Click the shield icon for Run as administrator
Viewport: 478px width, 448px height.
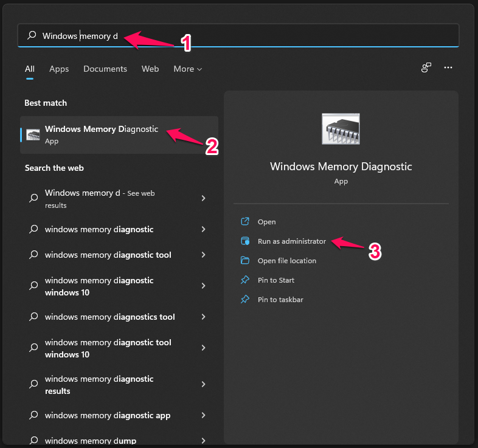pos(245,241)
